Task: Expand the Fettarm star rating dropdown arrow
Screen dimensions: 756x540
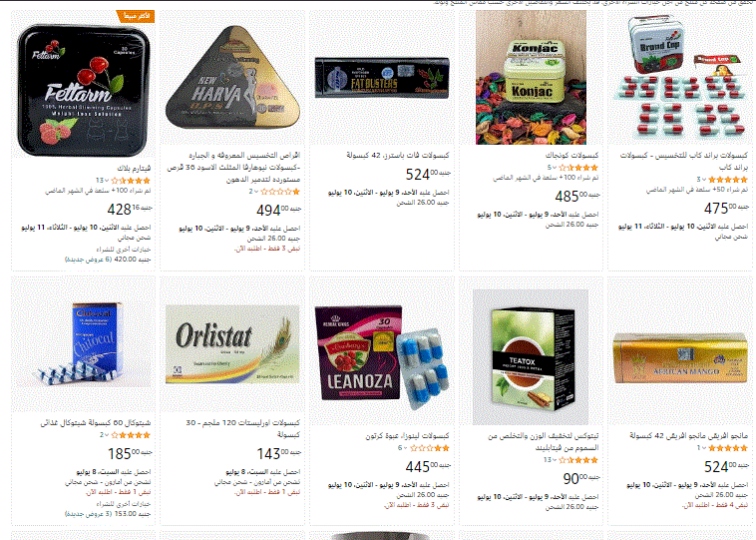Action: (x=106, y=181)
